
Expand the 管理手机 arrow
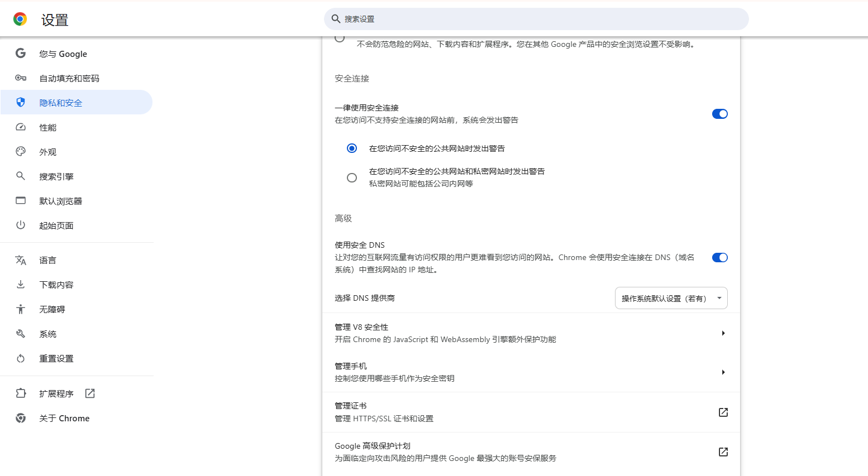pos(723,372)
